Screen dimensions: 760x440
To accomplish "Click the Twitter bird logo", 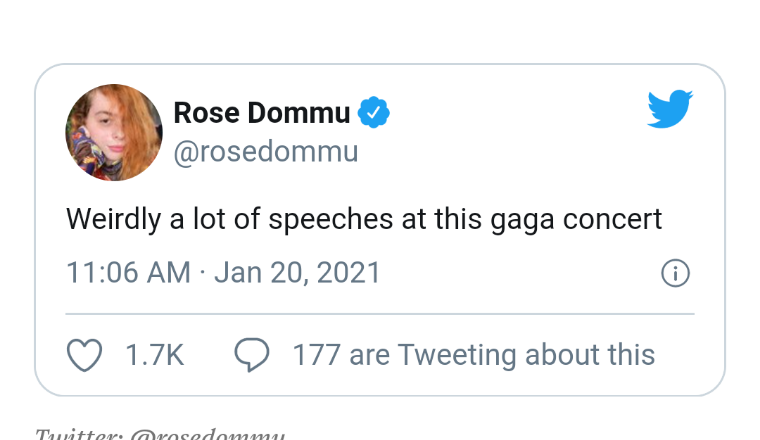I will [x=669, y=109].
